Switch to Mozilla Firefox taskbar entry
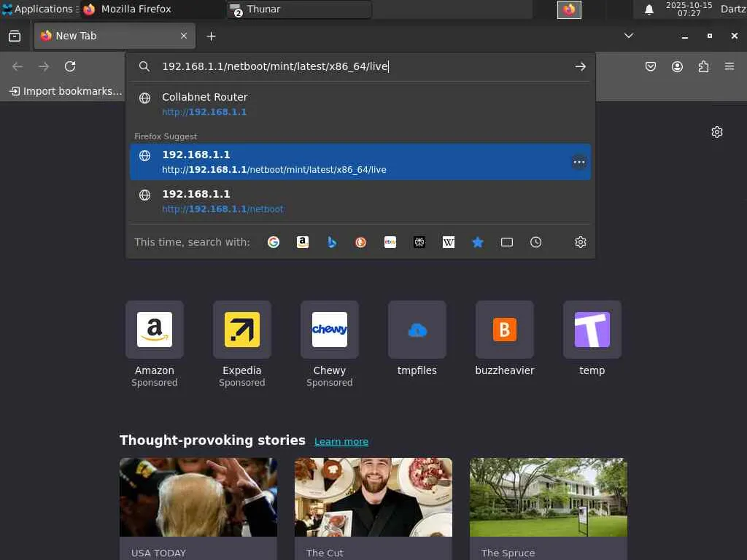 pyautogui.click(x=152, y=9)
